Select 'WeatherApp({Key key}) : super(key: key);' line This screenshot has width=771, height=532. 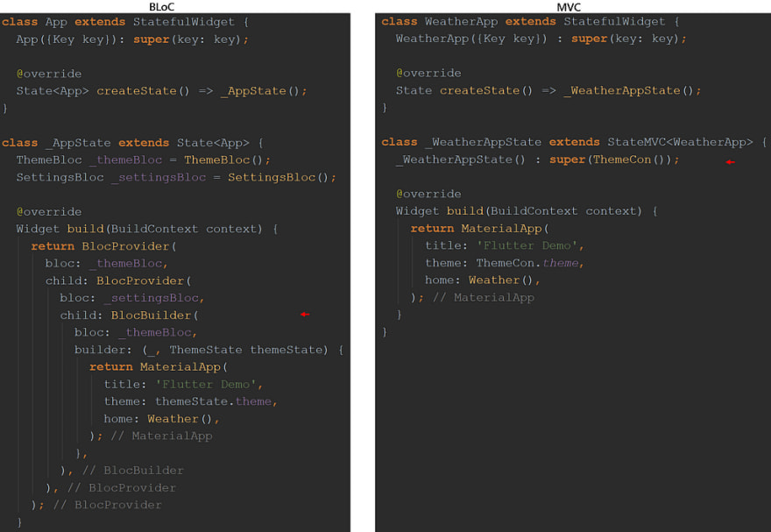541,39
